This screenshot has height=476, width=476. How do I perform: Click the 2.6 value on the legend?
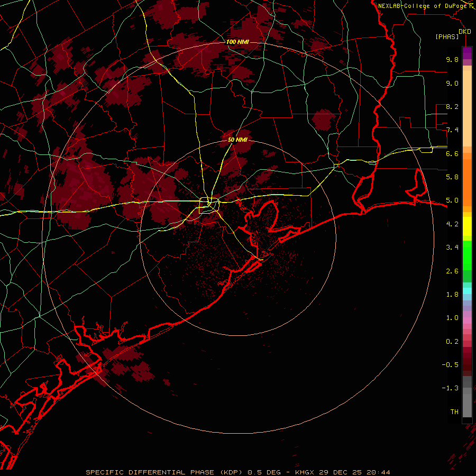coord(452,271)
